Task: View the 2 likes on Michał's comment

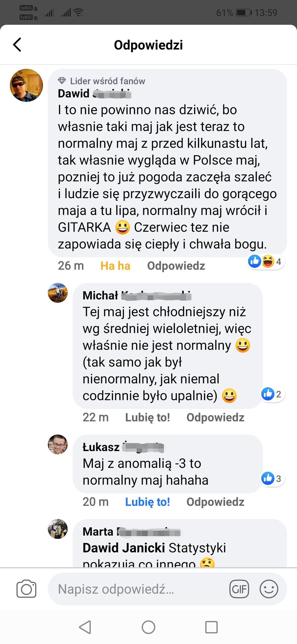Action: (x=272, y=394)
